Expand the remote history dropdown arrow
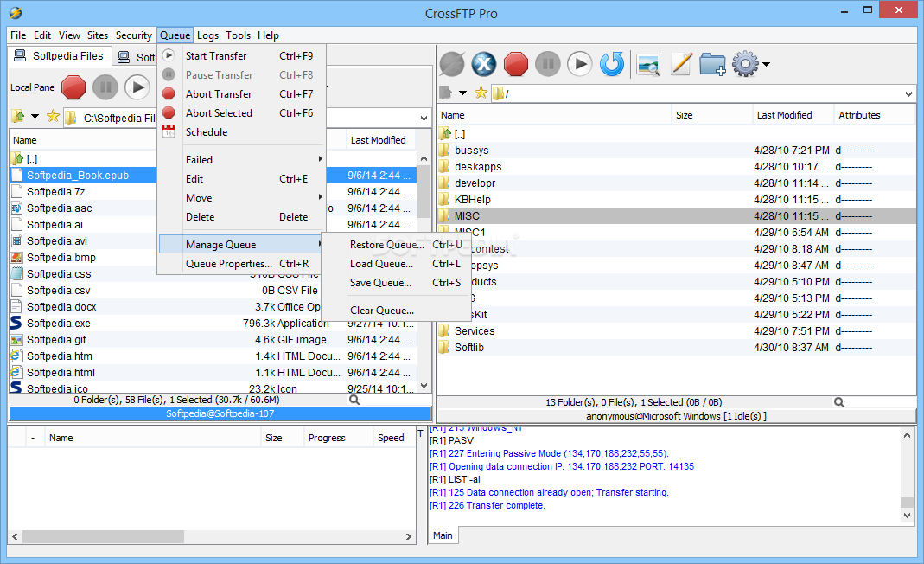The height and width of the screenshot is (564, 924). pos(462,93)
